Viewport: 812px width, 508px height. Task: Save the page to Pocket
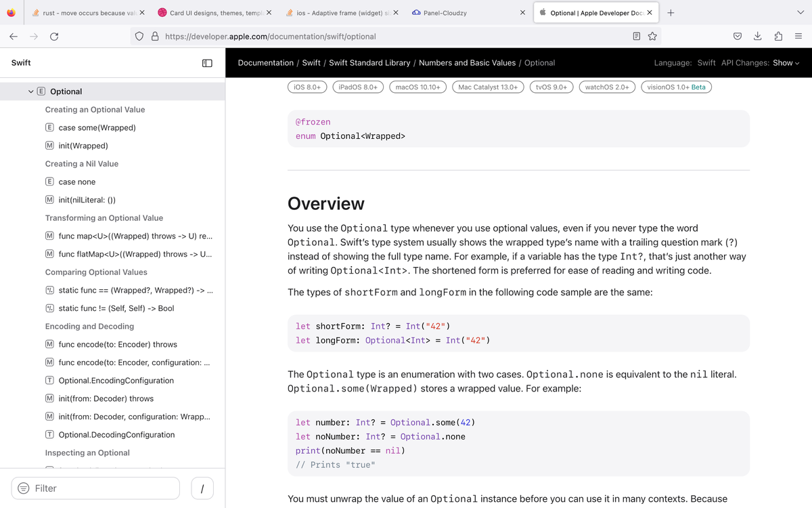pos(737,36)
